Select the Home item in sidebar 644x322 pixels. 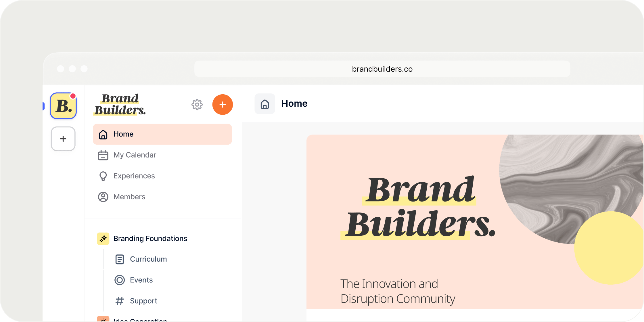click(162, 134)
